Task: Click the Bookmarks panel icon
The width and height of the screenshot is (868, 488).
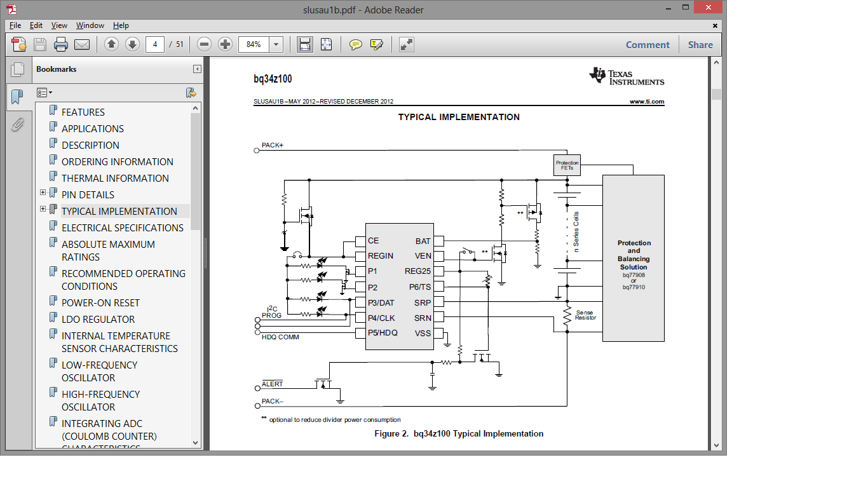Action: (17, 97)
